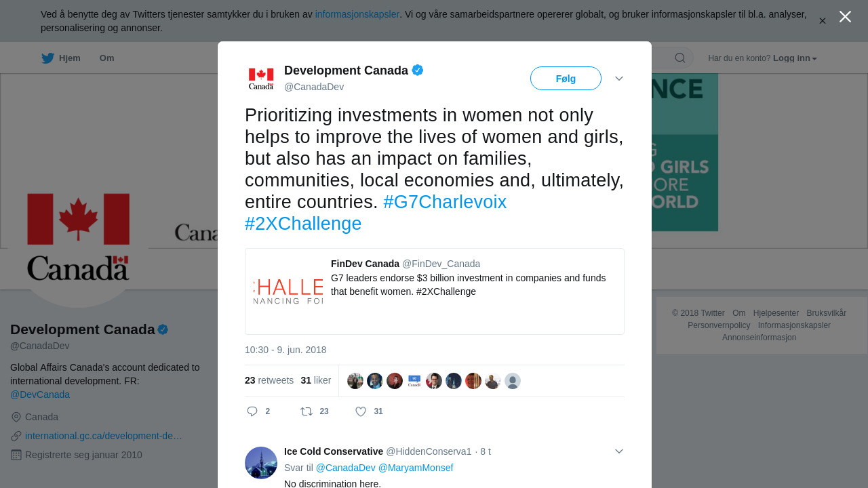Expand the tweet options chevron menu

tap(618, 79)
